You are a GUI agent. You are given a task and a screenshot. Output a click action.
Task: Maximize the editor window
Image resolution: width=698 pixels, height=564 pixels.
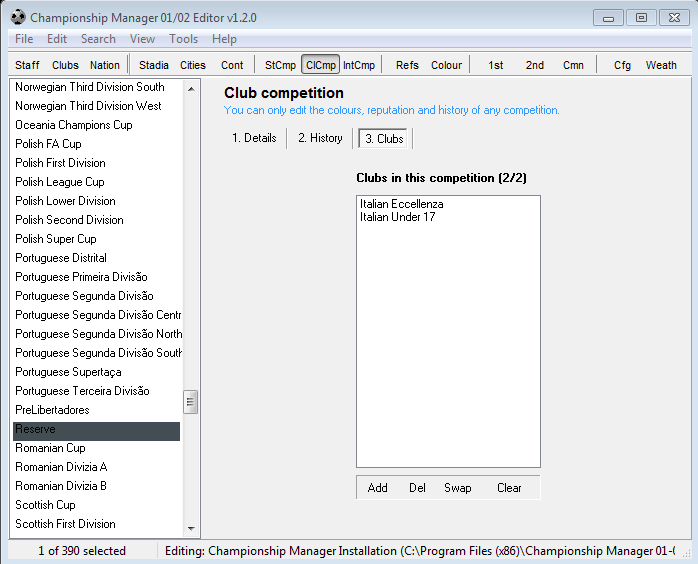[x=641, y=18]
